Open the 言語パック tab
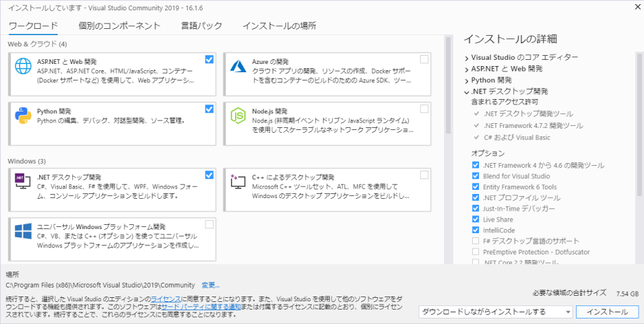This screenshot has width=644, height=324. click(201, 25)
